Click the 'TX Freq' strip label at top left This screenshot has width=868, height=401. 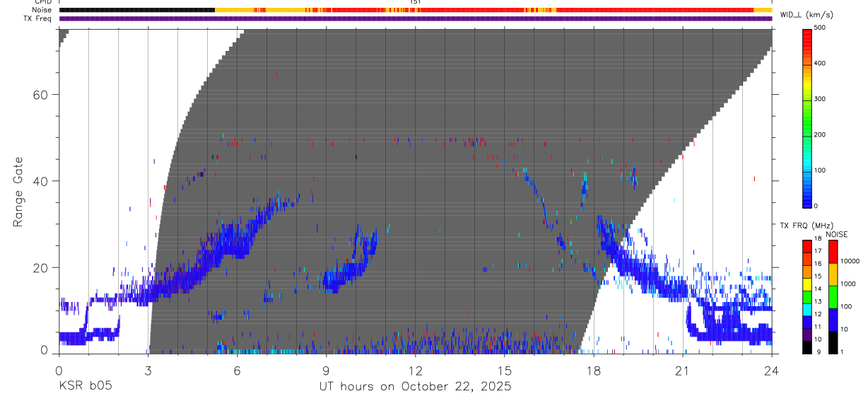(38, 18)
